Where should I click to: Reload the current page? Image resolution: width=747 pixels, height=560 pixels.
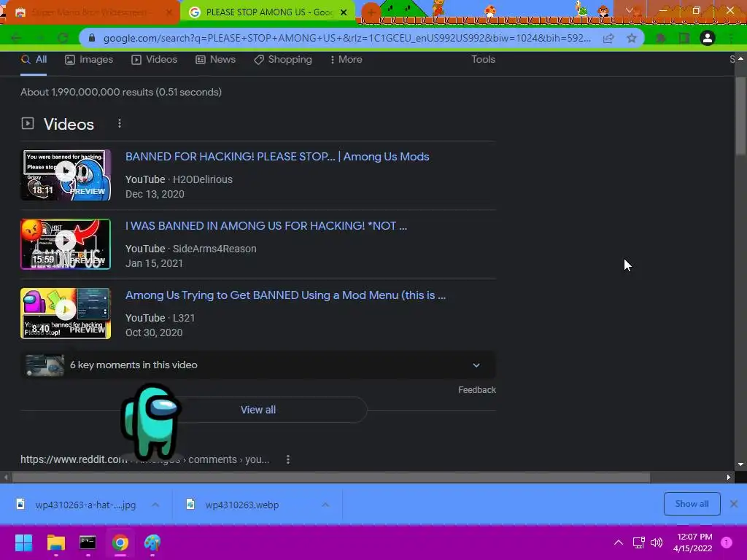point(63,38)
